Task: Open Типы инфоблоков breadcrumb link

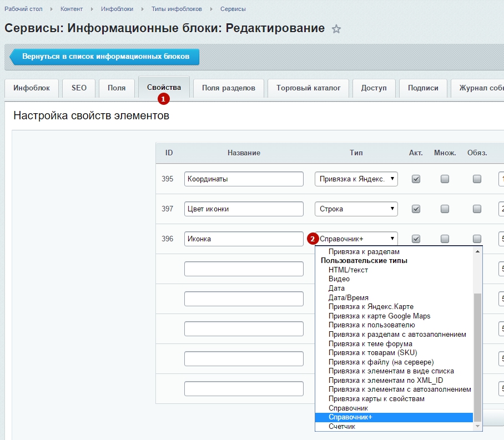Action: tap(177, 9)
